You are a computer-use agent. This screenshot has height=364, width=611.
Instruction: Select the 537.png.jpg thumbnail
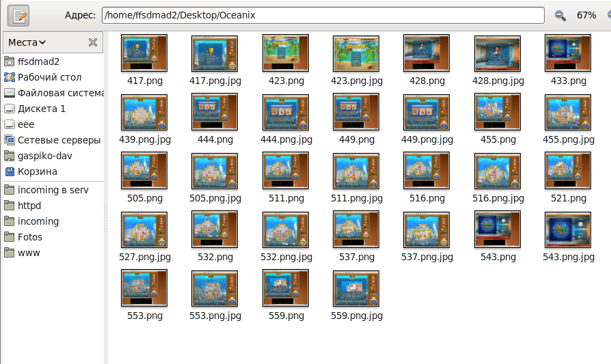click(x=426, y=229)
